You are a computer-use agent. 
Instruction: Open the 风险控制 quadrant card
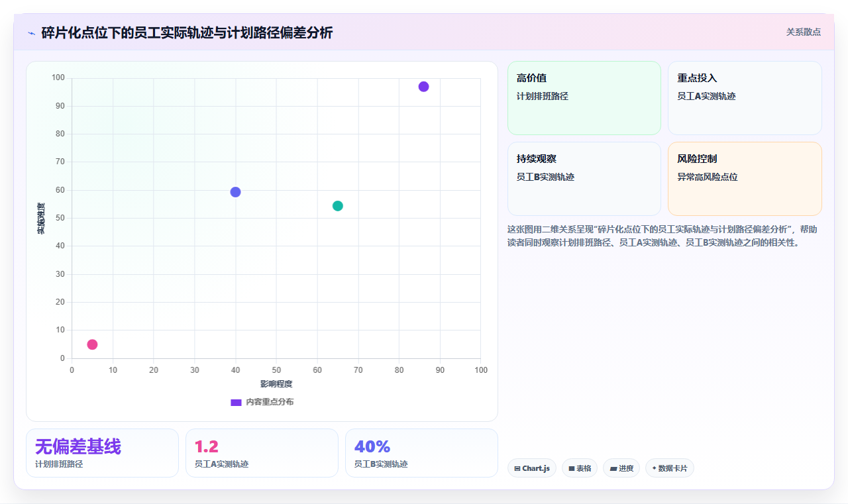coord(745,179)
